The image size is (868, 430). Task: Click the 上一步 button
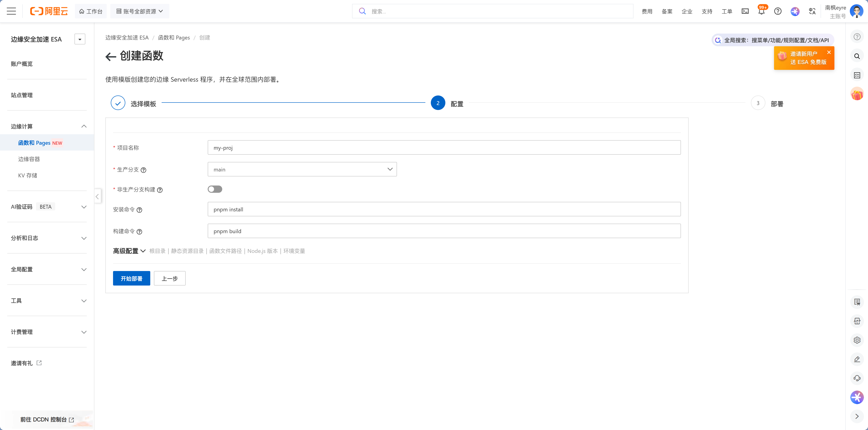170,279
